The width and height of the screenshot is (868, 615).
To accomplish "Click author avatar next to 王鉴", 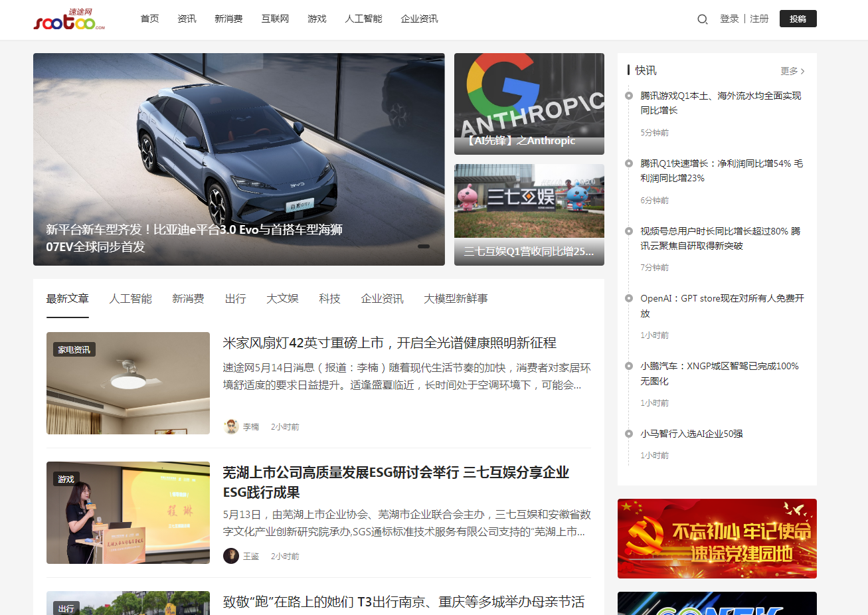I will coord(231,556).
